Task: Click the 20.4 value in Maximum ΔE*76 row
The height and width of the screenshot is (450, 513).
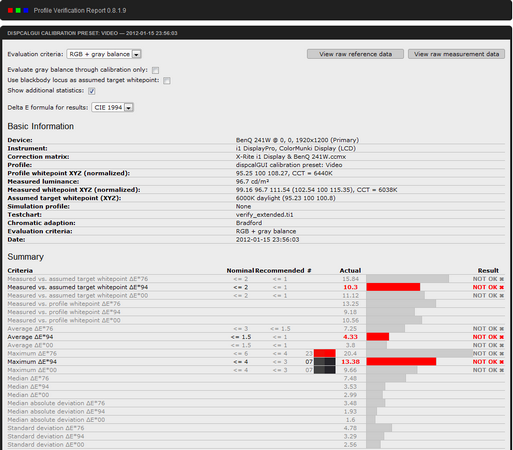Action: click(x=350, y=353)
